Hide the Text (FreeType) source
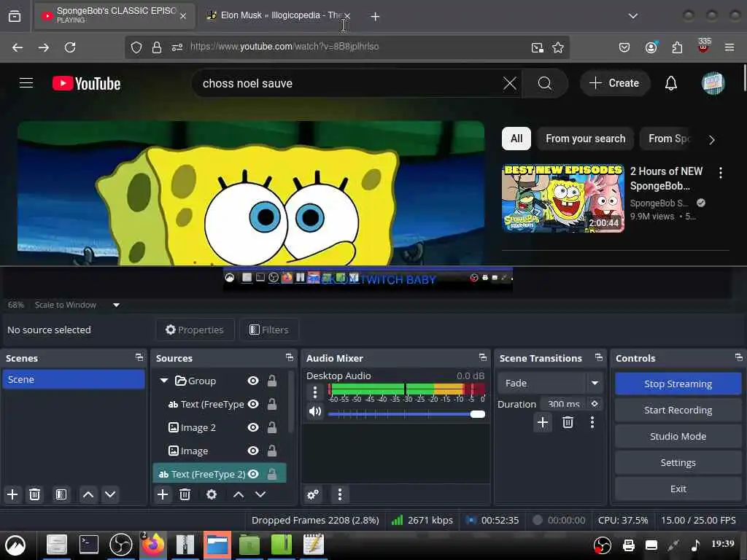Image resolution: width=747 pixels, height=560 pixels. [253, 404]
